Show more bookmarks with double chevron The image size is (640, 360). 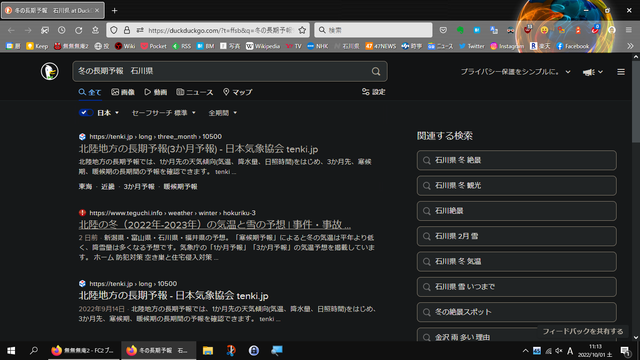pyautogui.click(x=631, y=46)
